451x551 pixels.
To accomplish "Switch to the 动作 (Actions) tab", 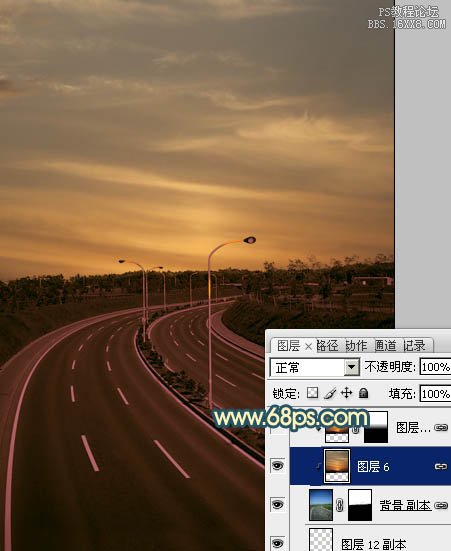I will [x=356, y=346].
